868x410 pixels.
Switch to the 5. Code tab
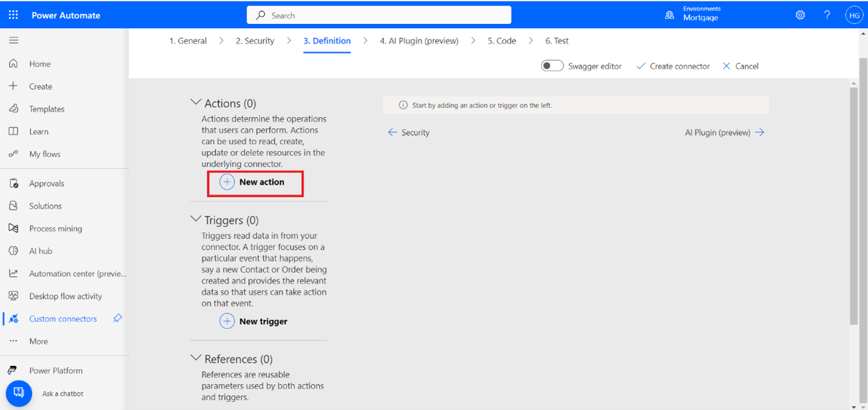(501, 41)
